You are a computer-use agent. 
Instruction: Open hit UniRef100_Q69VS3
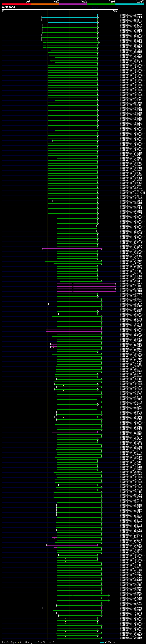131,27
